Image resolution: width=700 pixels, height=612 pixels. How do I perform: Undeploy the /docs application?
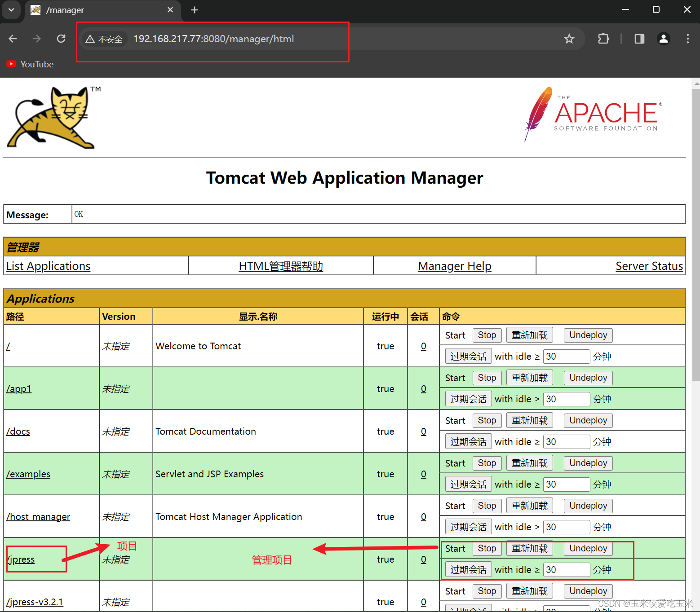588,420
